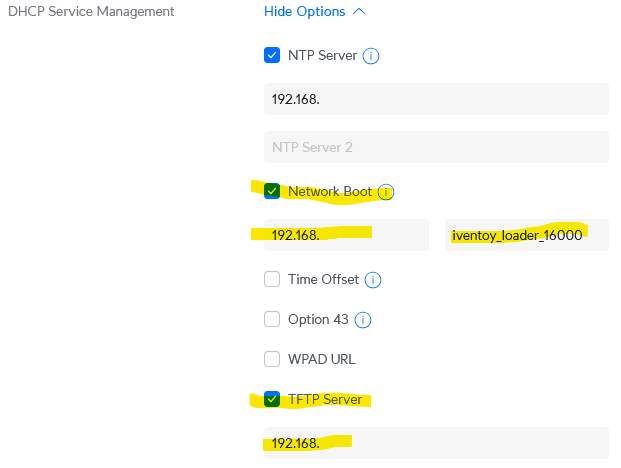Uncheck the NTP Server checkbox
The width and height of the screenshot is (621, 468).
pyautogui.click(x=272, y=55)
